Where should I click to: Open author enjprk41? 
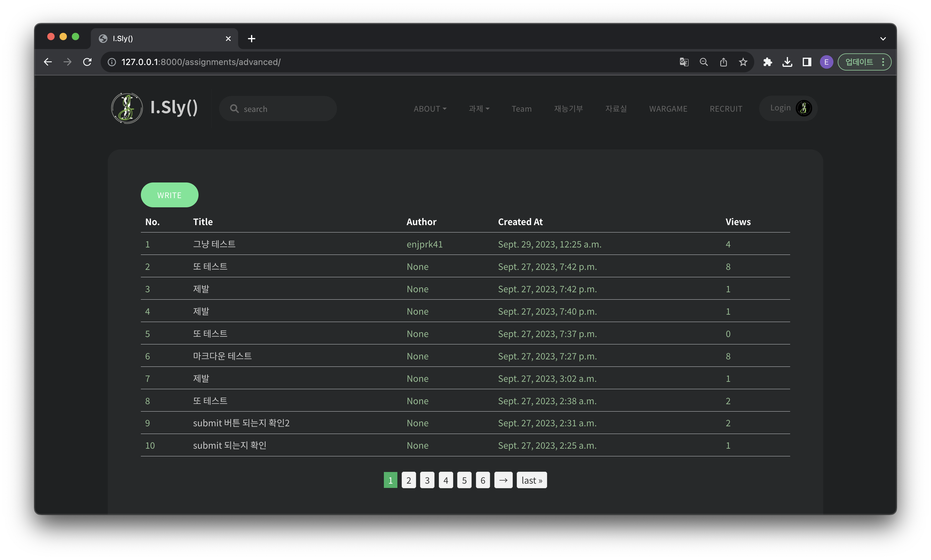pyautogui.click(x=424, y=244)
